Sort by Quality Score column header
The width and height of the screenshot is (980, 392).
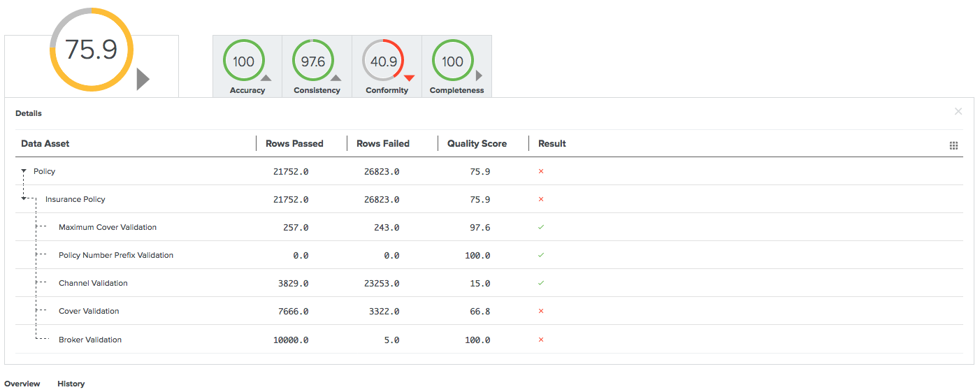pyautogui.click(x=477, y=143)
